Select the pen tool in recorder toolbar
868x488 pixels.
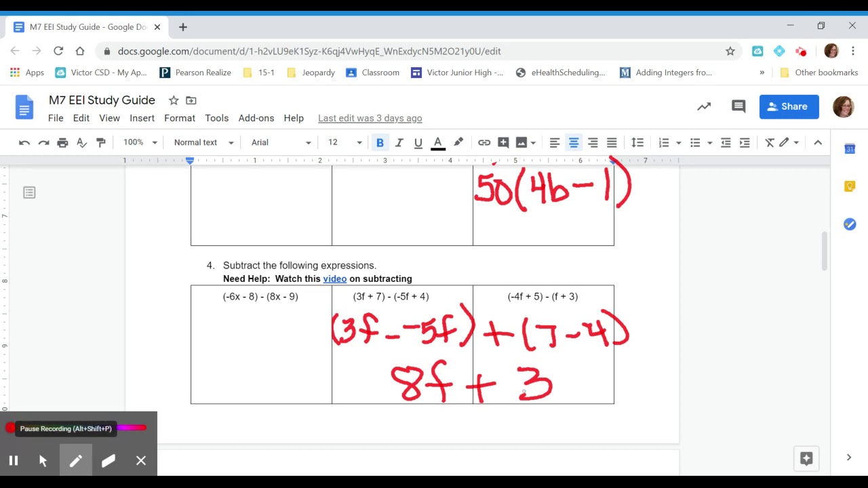pos(76,461)
